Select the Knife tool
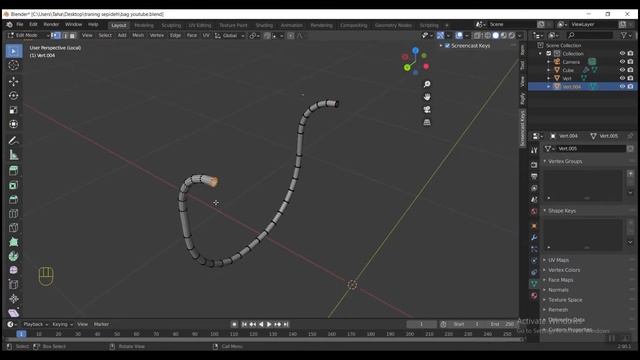The width and height of the screenshot is (640, 360). tap(13, 228)
